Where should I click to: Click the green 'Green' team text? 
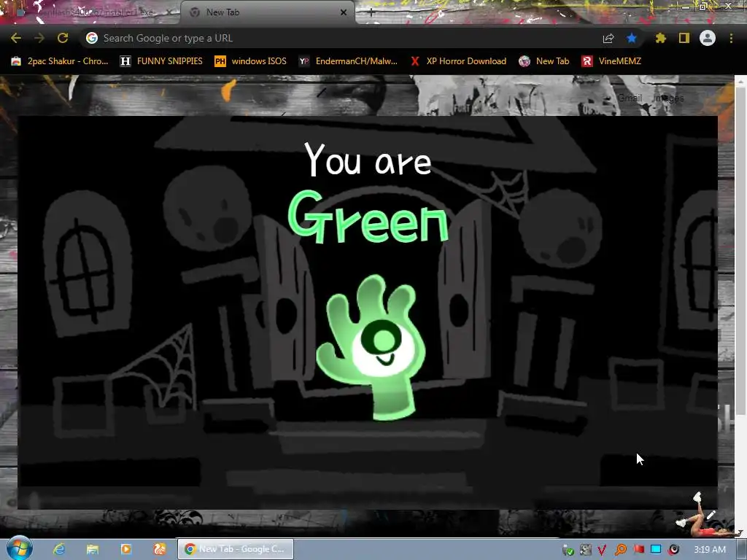[368, 217]
